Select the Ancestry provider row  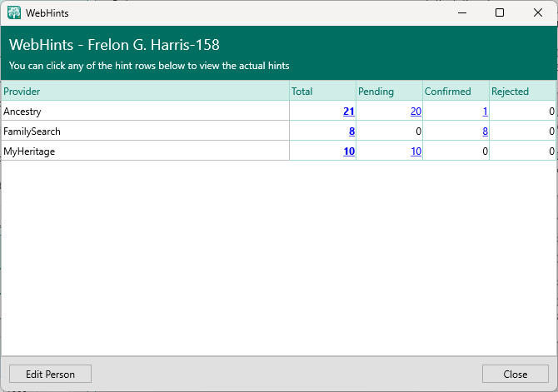[x=23, y=111]
